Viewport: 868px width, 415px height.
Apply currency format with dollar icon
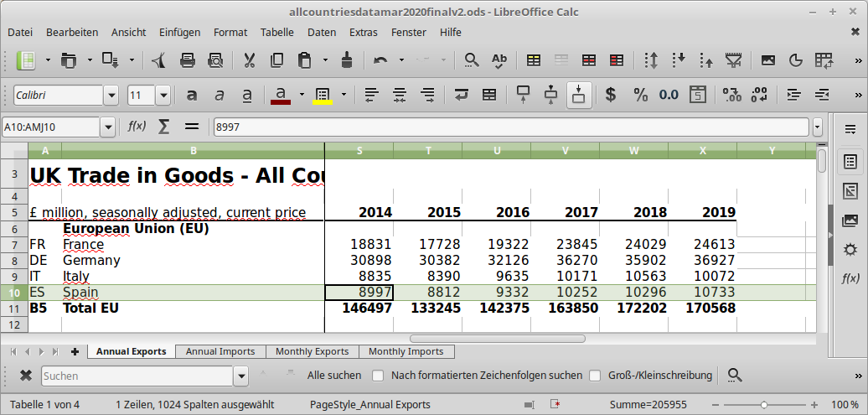611,95
